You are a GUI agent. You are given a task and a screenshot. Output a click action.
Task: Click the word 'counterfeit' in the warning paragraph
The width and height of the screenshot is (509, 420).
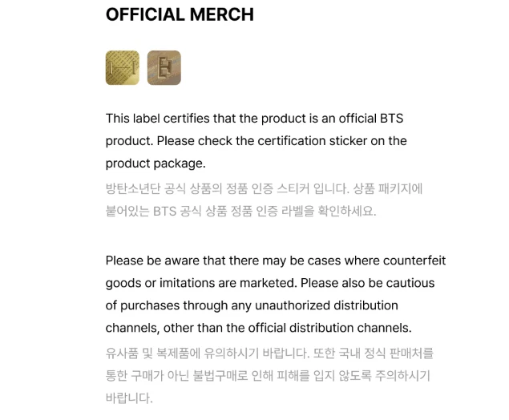click(414, 260)
